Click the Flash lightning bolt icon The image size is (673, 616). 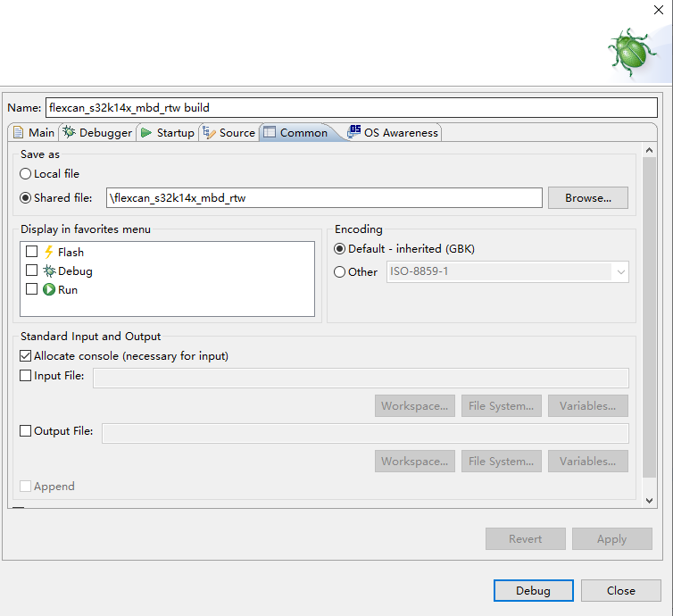pyautogui.click(x=49, y=252)
